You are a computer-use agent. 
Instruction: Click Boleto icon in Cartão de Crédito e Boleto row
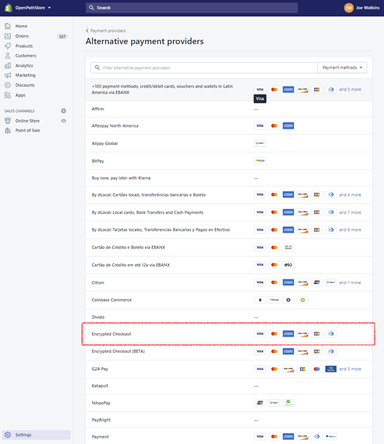click(x=288, y=247)
